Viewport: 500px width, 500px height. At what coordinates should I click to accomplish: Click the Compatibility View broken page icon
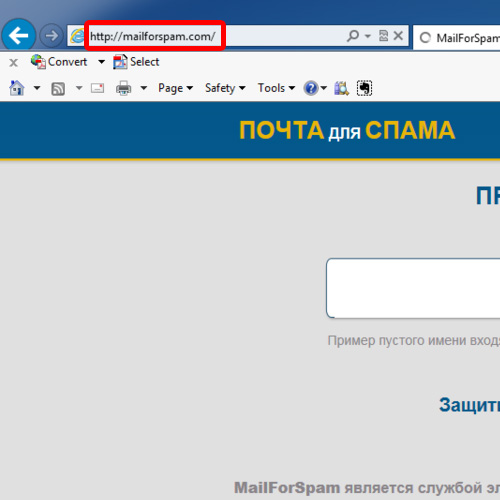383,35
